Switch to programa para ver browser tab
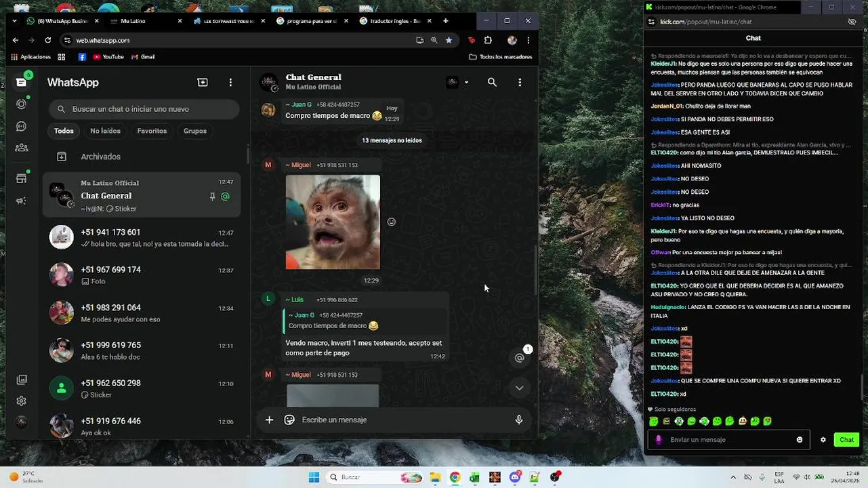Viewport: 868px width, 488px height. [311, 21]
